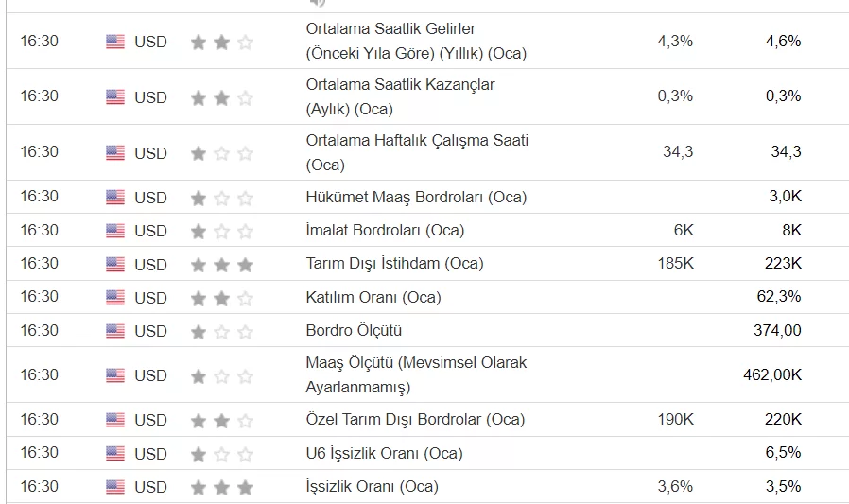
Task: Click the US flag in the Bordro Ölçütü row
Action: (x=115, y=332)
